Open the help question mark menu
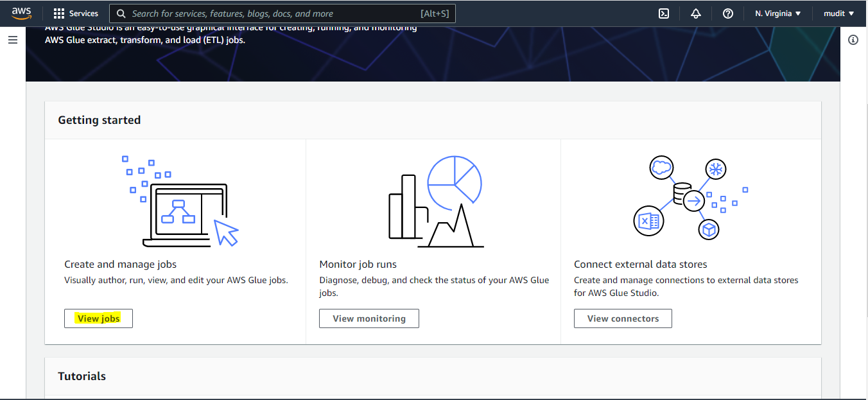Image resolution: width=868 pixels, height=400 pixels. coord(728,13)
